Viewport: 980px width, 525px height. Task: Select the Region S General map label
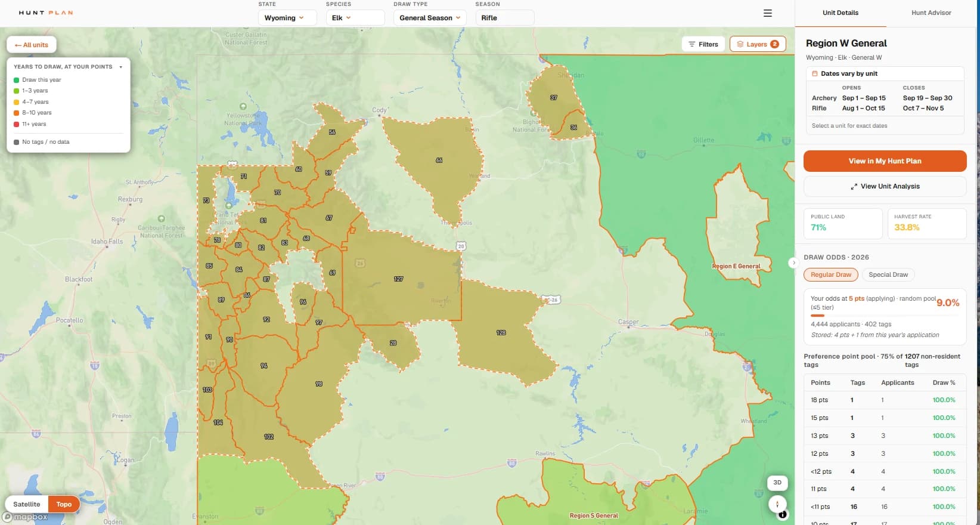coord(594,515)
